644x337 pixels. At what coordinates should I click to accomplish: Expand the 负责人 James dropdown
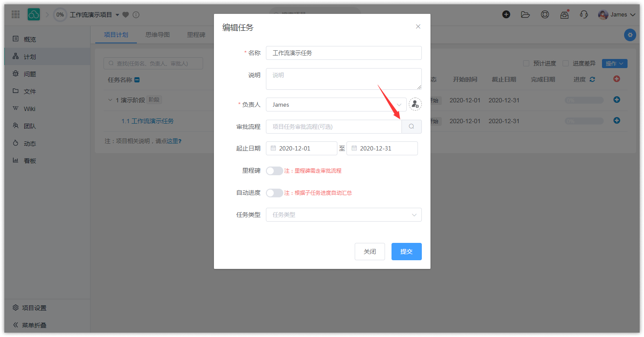336,105
